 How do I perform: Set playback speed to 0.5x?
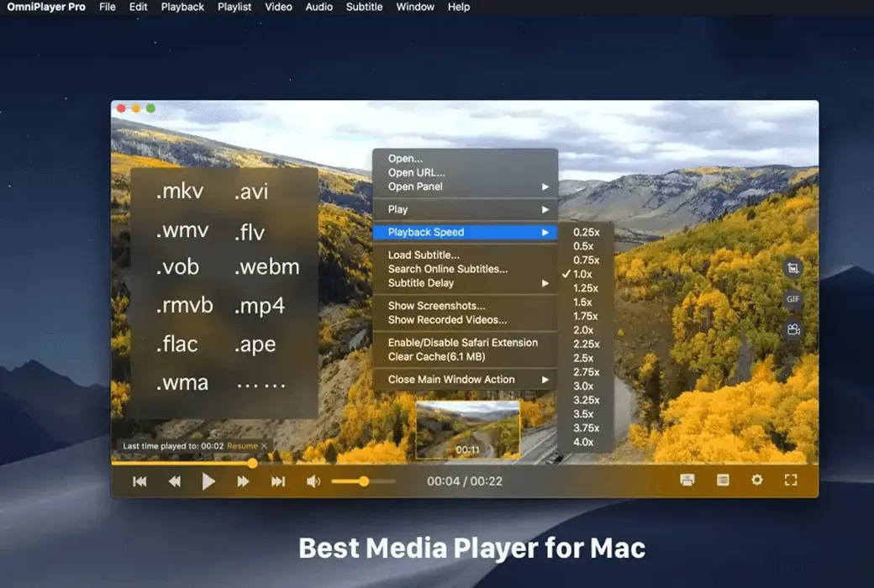point(586,246)
